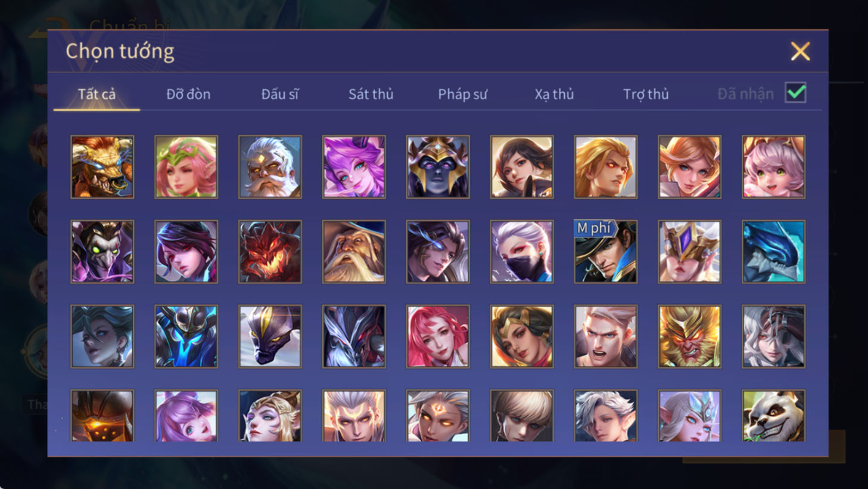Go to the Trợ thủ tab
This screenshot has height=489, width=868.
click(646, 94)
